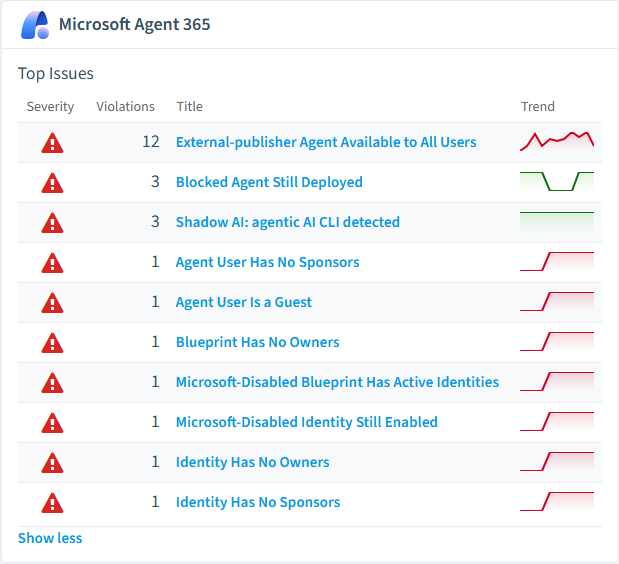
Task: Click trend sparkline for Microsoft-Disabled Identity Still Enabled
Action: click(557, 422)
